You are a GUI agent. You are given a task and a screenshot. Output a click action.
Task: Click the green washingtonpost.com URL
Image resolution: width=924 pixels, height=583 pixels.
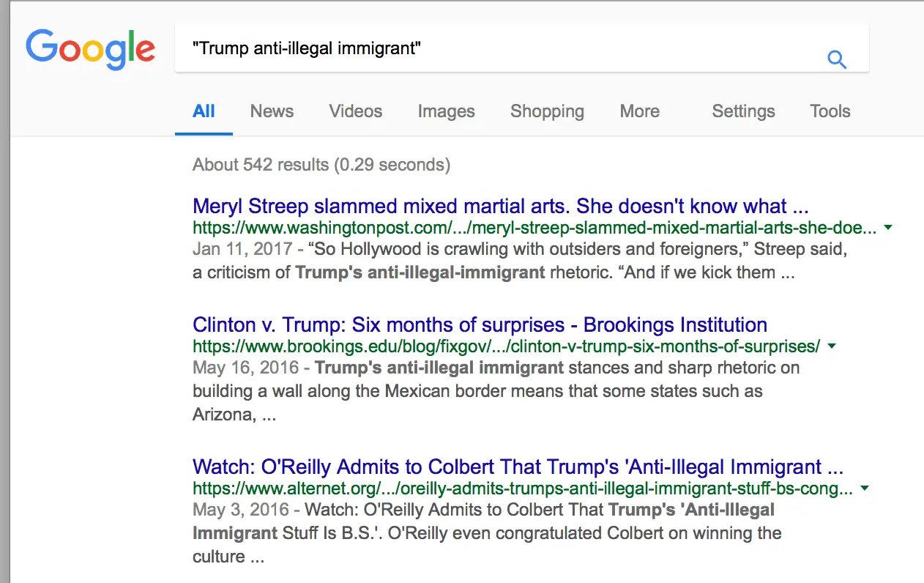(534, 228)
